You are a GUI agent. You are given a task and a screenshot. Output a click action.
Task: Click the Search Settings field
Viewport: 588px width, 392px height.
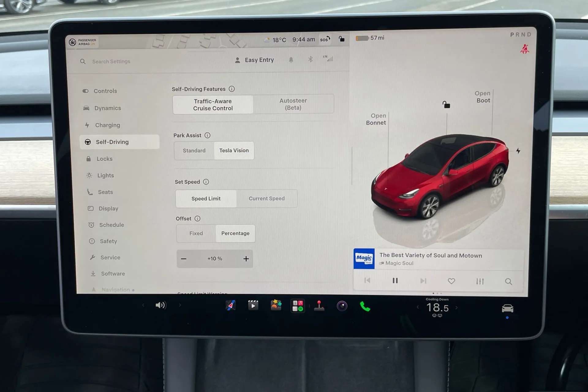(x=106, y=62)
